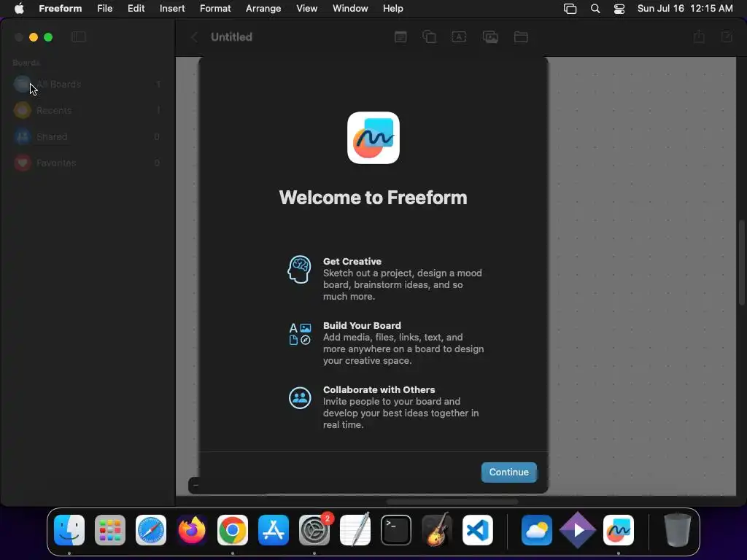747x560 pixels.
Task: Click the Untitled board title
Action: click(x=231, y=37)
